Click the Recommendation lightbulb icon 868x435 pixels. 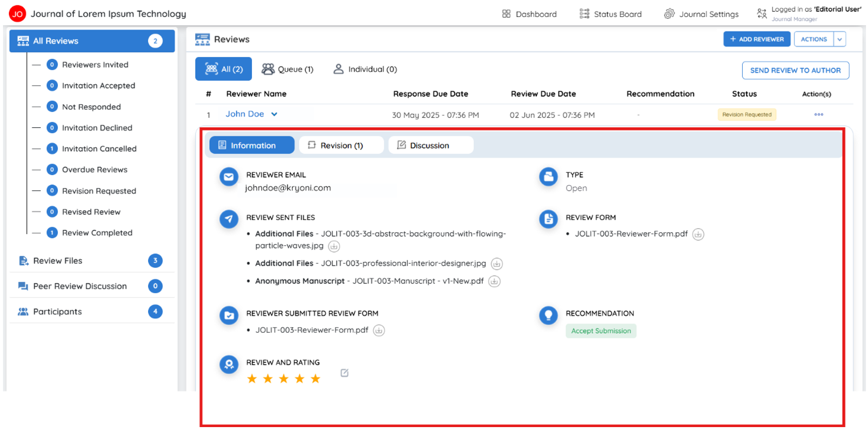click(548, 315)
